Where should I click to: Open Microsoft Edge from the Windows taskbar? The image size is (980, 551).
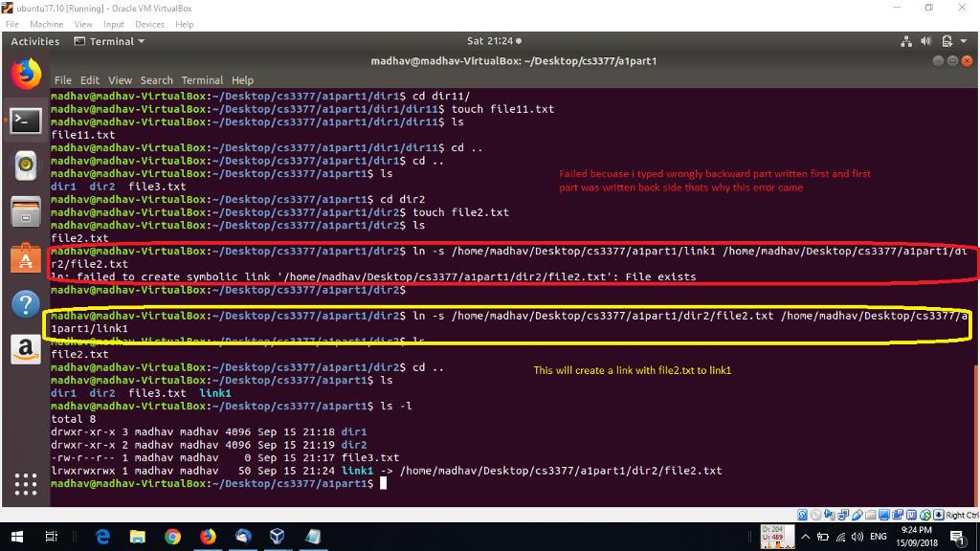click(x=102, y=537)
